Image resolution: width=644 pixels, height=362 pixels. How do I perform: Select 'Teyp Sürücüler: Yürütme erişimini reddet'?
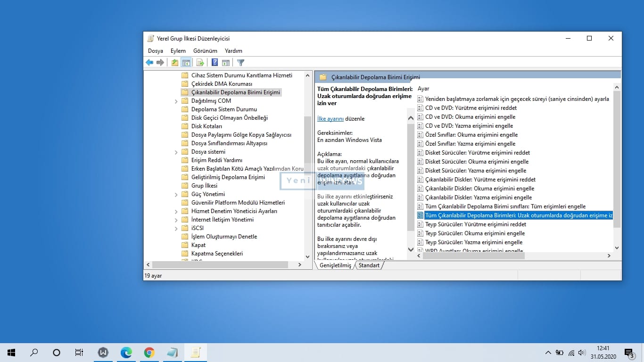476,224
